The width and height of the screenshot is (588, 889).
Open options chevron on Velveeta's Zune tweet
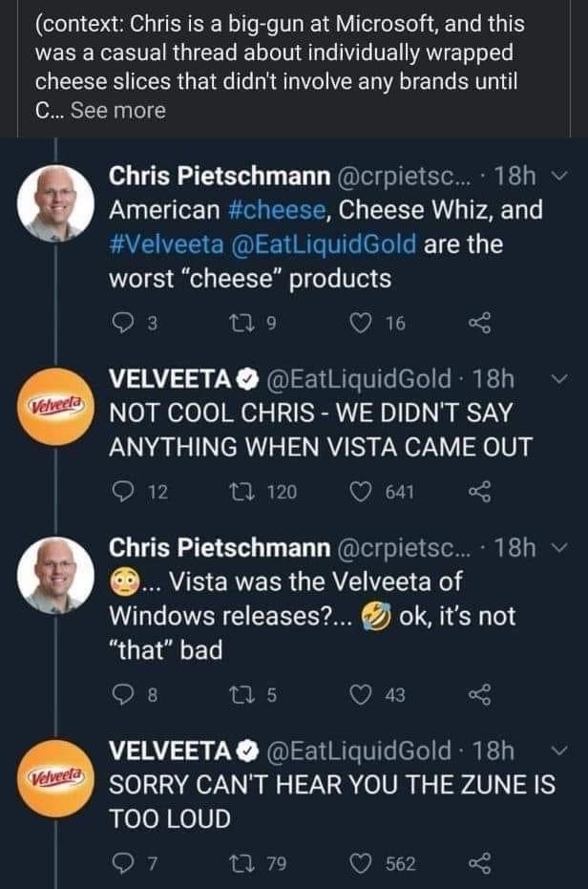point(559,751)
